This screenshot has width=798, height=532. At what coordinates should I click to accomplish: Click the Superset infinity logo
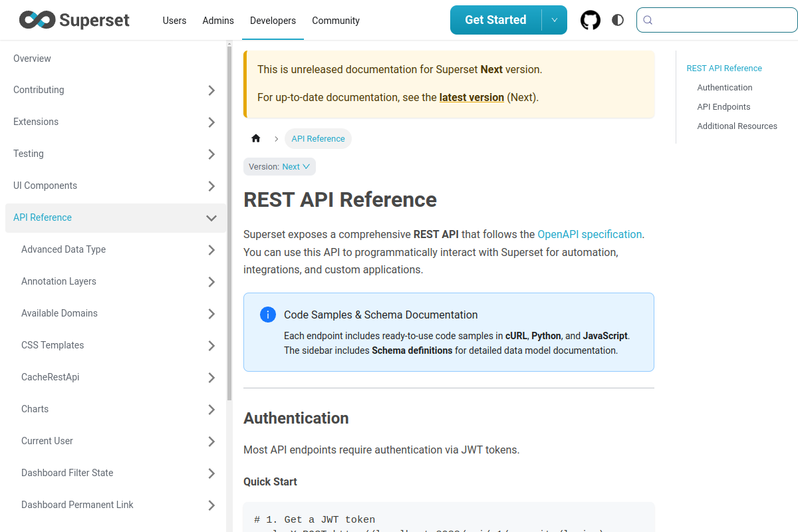click(36, 20)
